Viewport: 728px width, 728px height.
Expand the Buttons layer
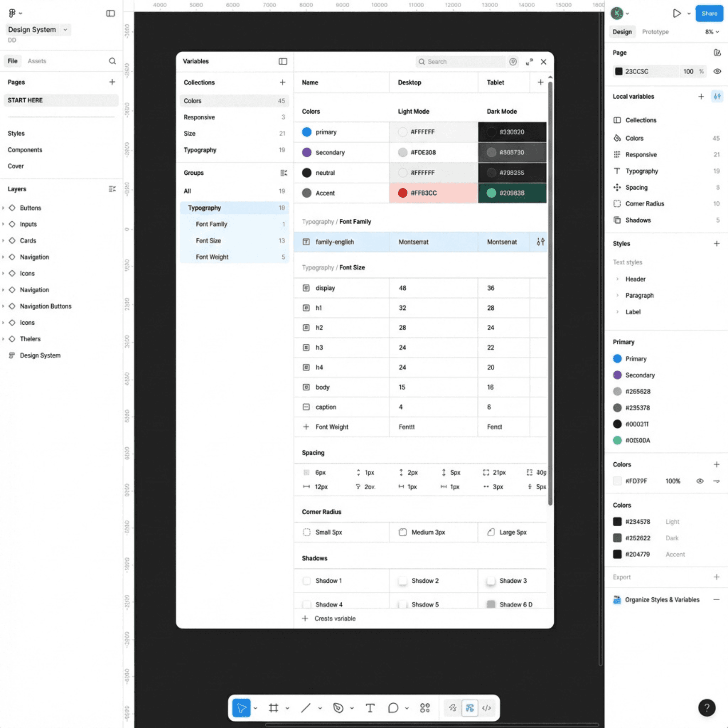pyautogui.click(x=3, y=207)
